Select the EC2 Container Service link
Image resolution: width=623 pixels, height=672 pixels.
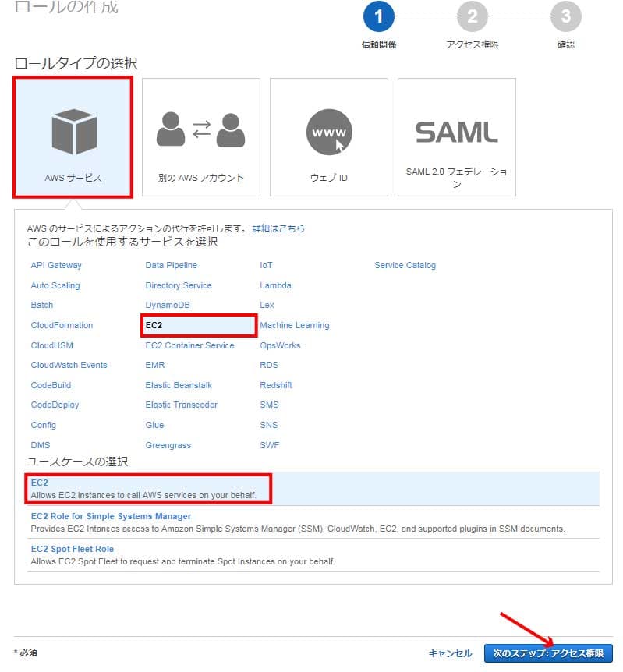coord(189,345)
